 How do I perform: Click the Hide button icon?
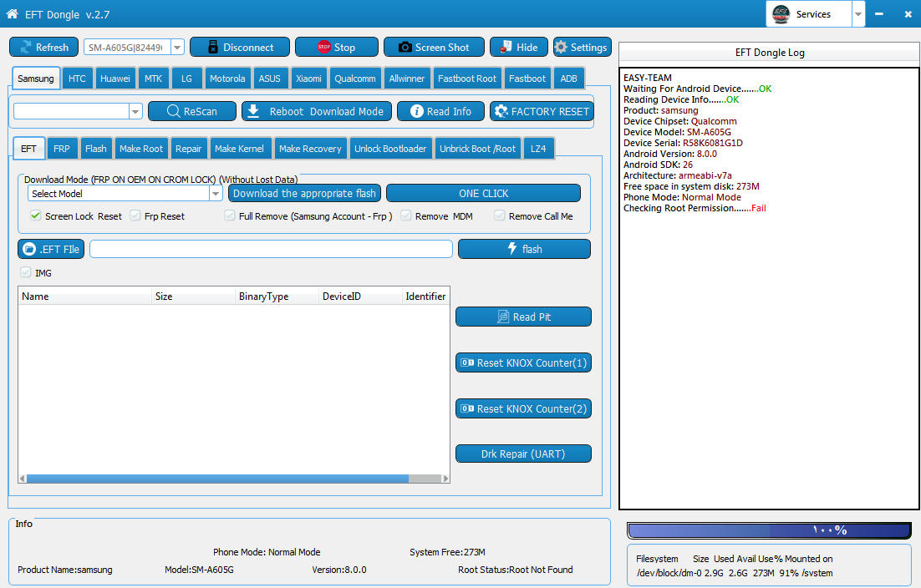506,47
